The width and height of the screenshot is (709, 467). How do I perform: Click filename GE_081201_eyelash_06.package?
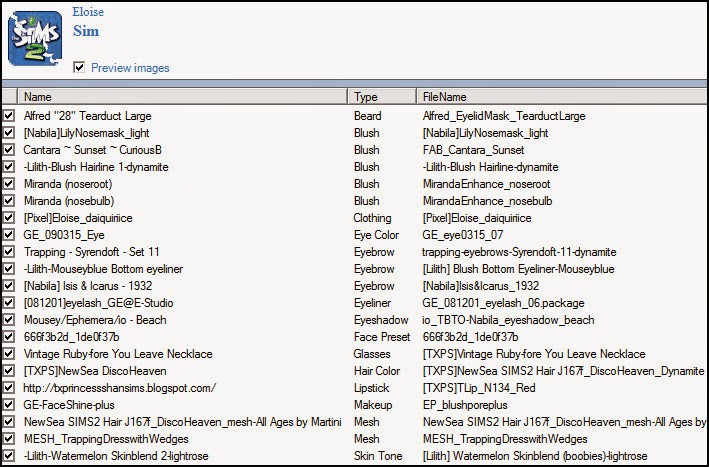(504, 303)
